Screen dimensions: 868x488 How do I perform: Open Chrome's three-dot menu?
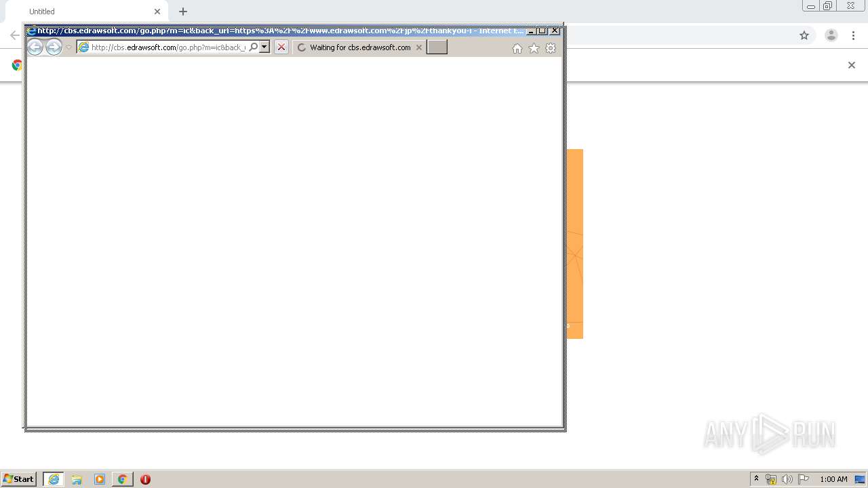[x=853, y=35]
